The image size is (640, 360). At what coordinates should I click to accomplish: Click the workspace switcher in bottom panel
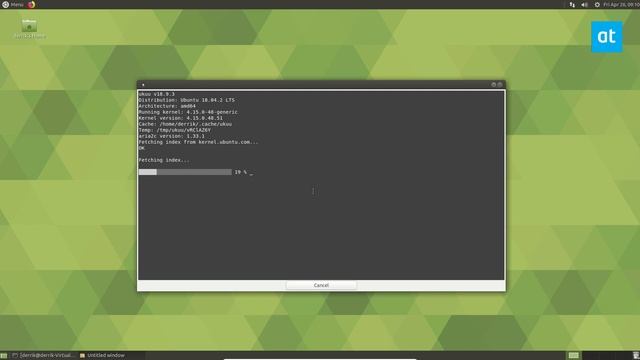pyautogui.click(x=573, y=356)
